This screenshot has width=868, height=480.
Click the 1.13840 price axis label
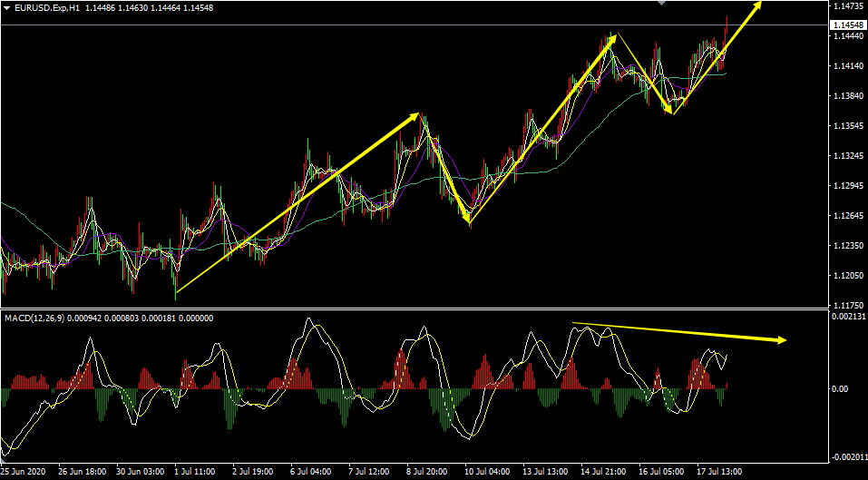(x=850, y=95)
